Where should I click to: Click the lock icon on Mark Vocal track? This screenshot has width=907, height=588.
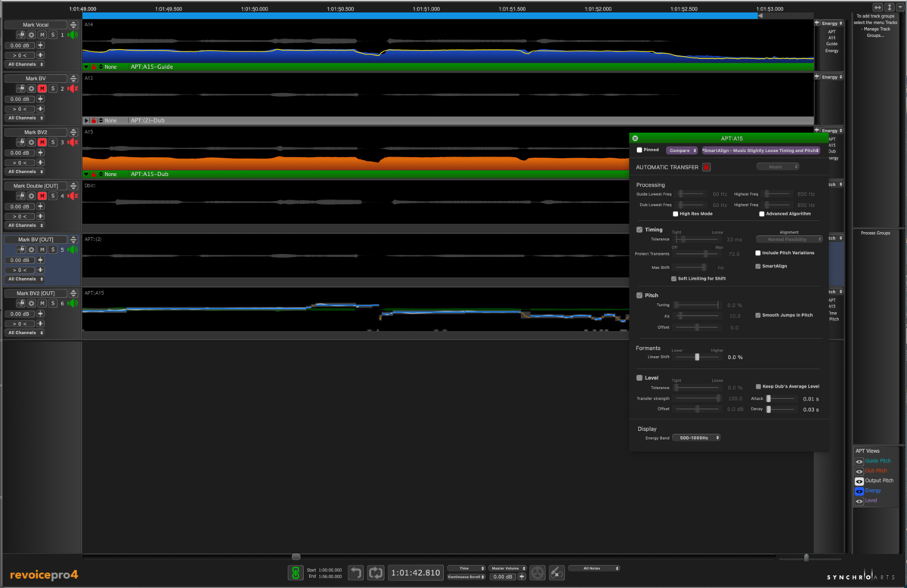21,35
